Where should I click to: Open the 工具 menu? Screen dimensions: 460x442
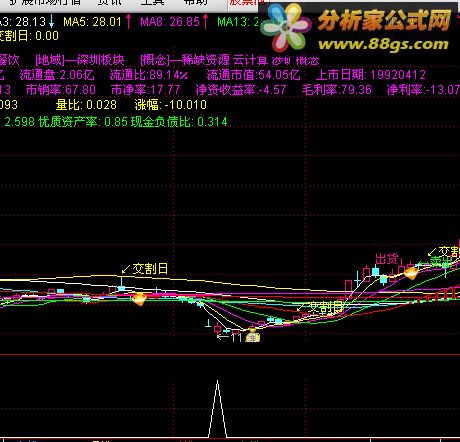pos(153,2)
